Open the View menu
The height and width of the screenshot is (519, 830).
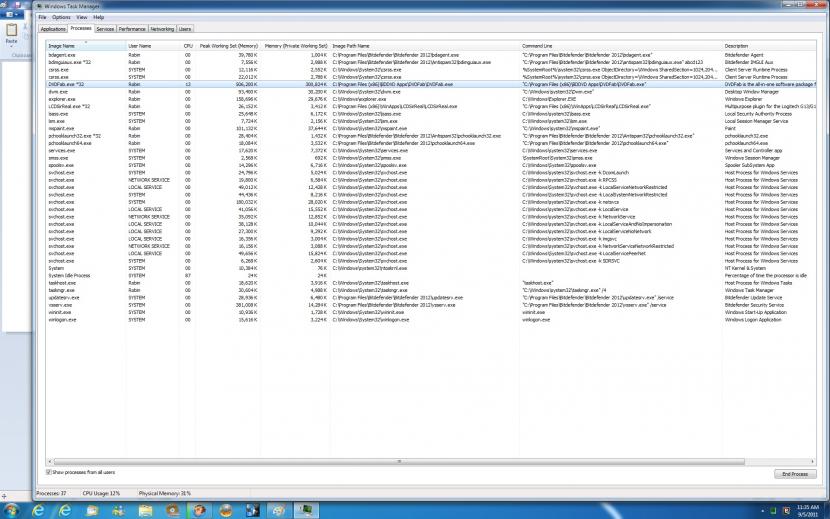pos(82,17)
